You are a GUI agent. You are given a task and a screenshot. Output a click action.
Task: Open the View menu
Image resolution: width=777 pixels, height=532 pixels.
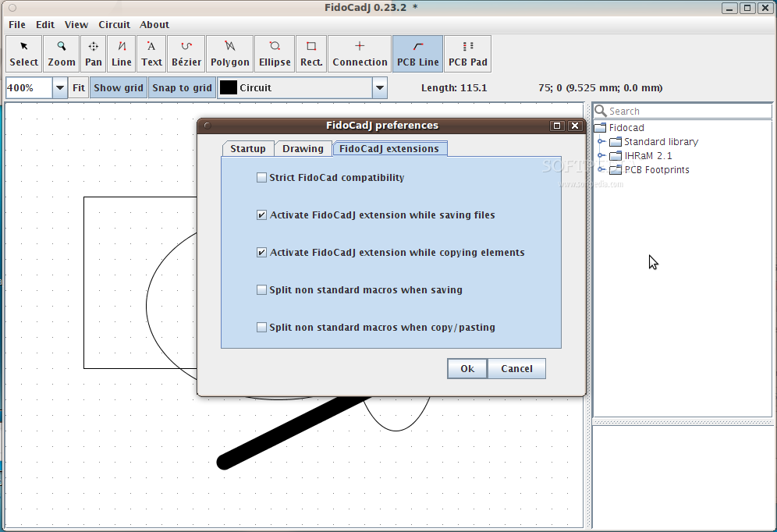[76, 25]
